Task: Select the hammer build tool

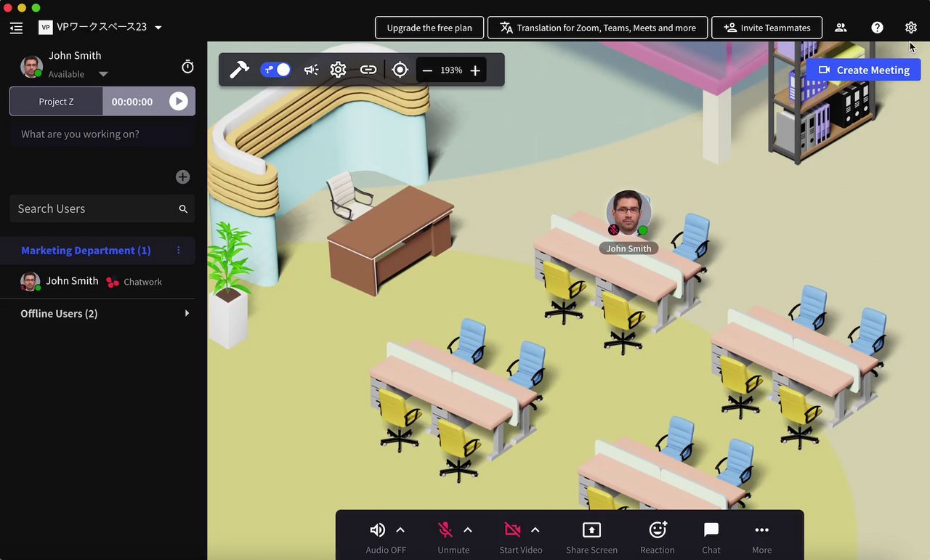Action: click(x=239, y=70)
